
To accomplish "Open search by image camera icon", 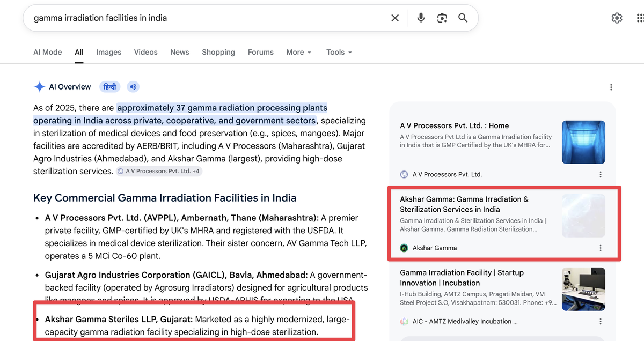I will click(442, 18).
